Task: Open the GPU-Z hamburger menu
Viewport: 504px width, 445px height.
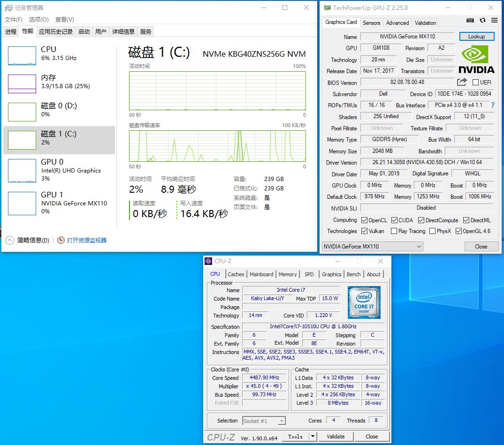Action: [494, 20]
